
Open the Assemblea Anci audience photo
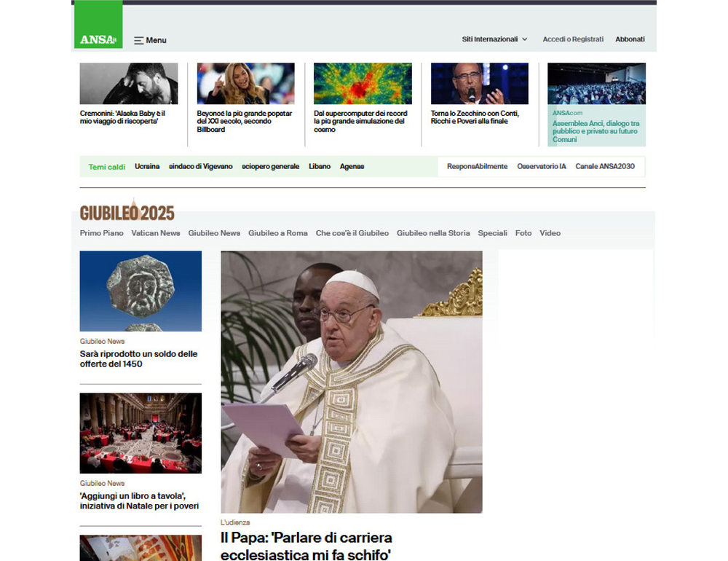point(597,84)
